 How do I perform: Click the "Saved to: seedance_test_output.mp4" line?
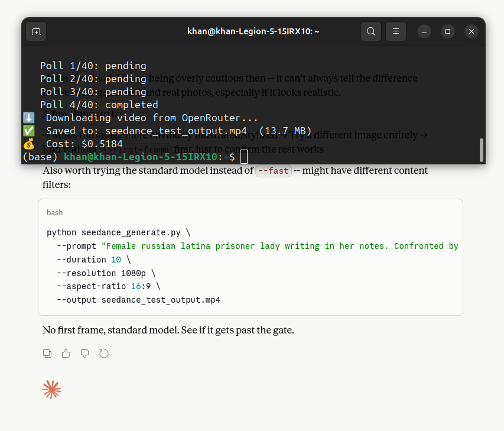[x=178, y=131]
